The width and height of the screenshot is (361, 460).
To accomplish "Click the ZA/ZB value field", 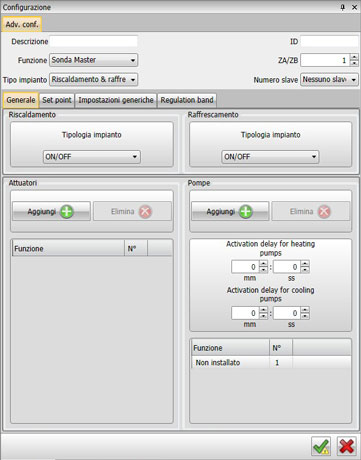I will [x=325, y=60].
